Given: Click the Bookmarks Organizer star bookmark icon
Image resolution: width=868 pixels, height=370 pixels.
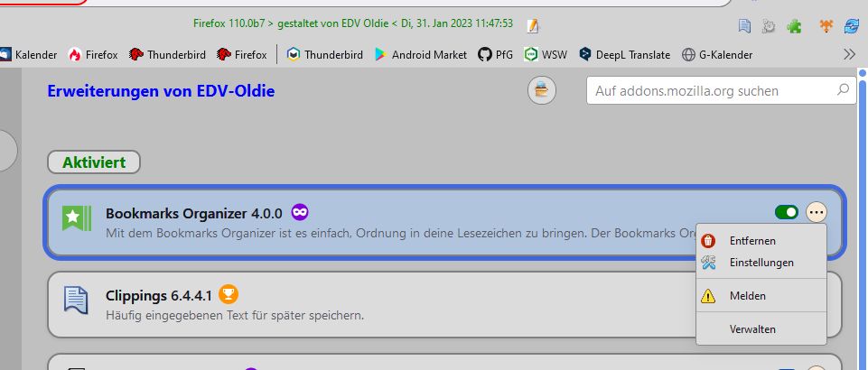Looking at the screenshot, I should 77,217.
